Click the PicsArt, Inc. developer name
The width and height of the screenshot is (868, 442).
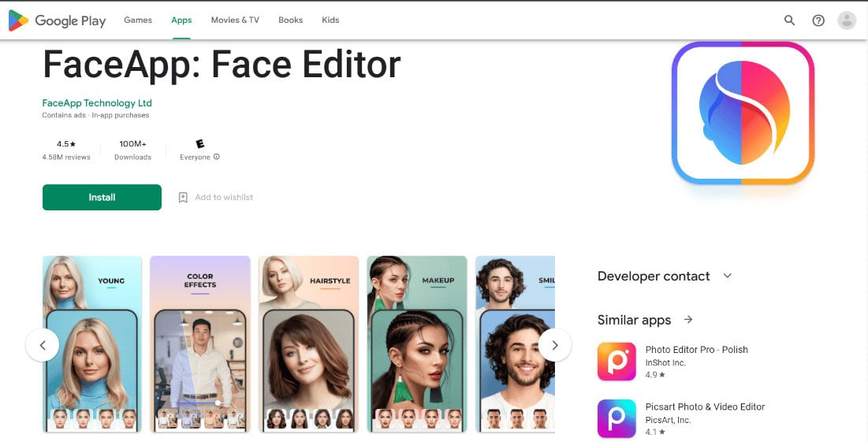669,420
